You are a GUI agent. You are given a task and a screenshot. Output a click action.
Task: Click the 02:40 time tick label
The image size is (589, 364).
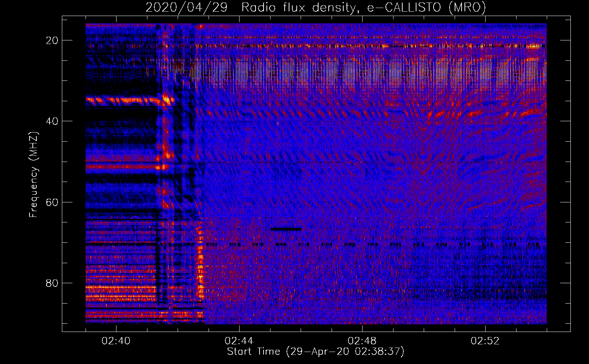tap(116, 341)
